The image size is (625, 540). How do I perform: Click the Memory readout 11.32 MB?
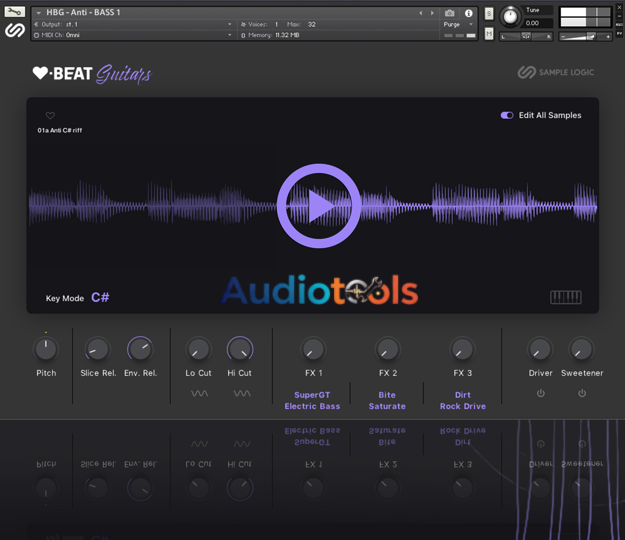287,35
